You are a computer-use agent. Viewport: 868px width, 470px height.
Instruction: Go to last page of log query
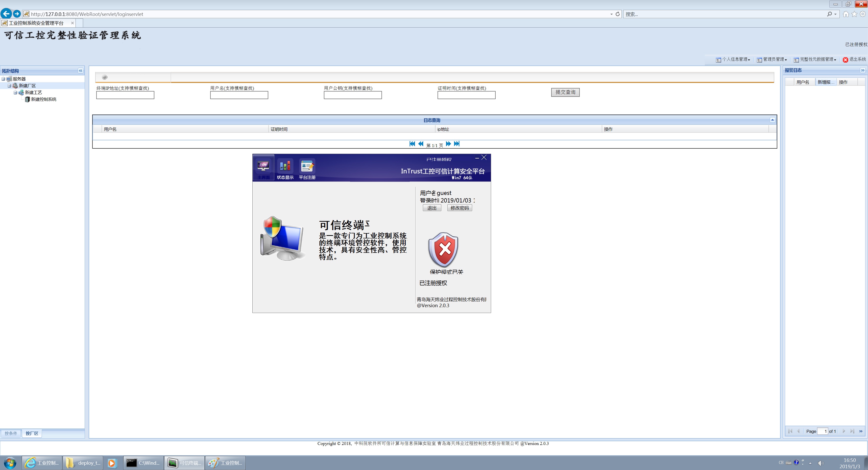(456, 144)
